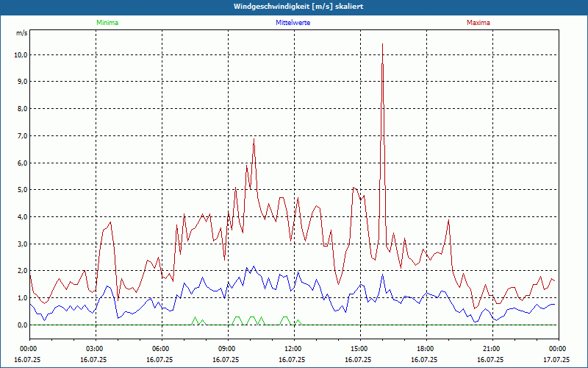The height and width of the screenshot is (368, 588).
Task: Click the 03:00 time axis label
Action: (x=94, y=349)
